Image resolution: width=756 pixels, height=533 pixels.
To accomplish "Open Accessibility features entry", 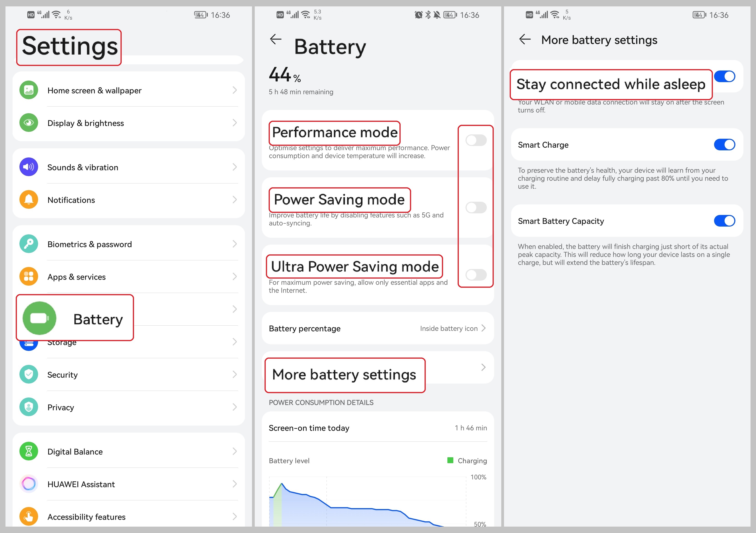I will point(129,517).
